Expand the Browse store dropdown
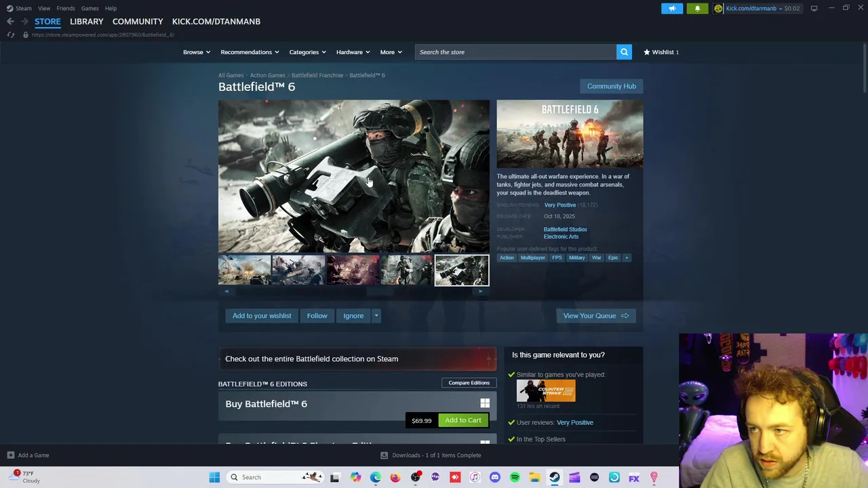This screenshot has width=868, height=488. tap(197, 52)
